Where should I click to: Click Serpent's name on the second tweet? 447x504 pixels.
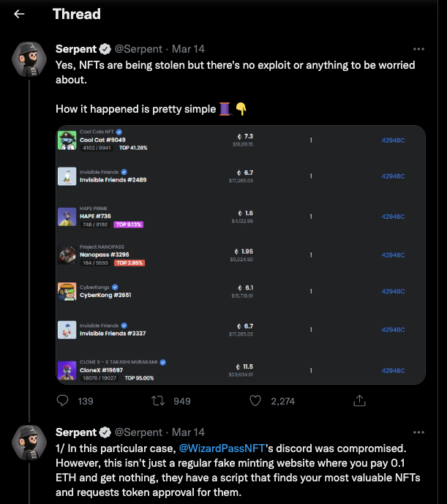[76, 432]
